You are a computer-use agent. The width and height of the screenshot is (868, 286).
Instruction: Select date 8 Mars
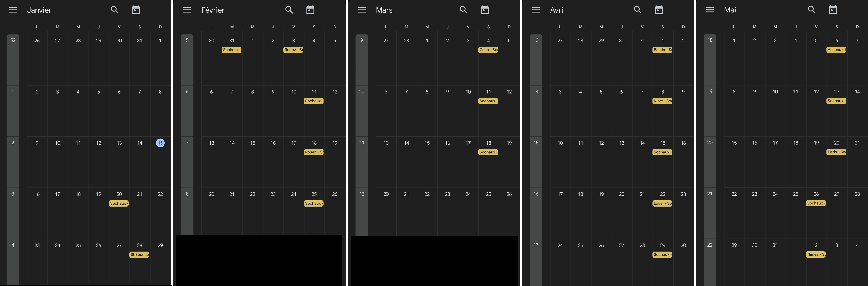[x=427, y=92]
